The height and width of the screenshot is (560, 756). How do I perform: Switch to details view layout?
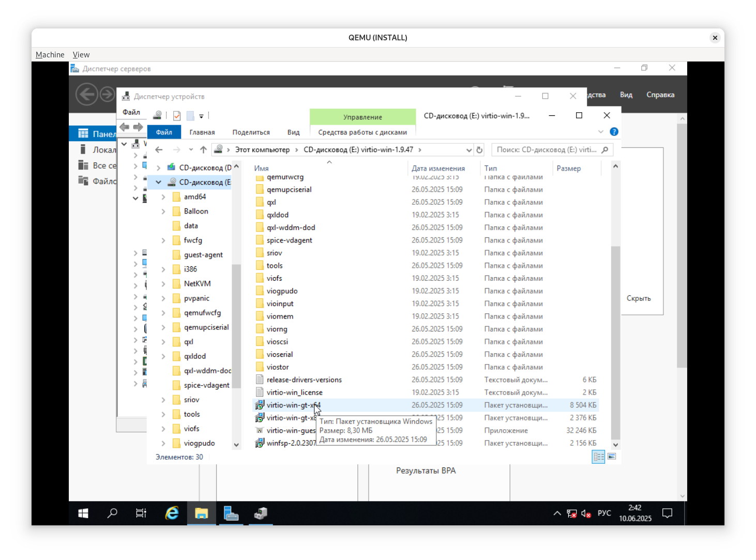(x=598, y=457)
